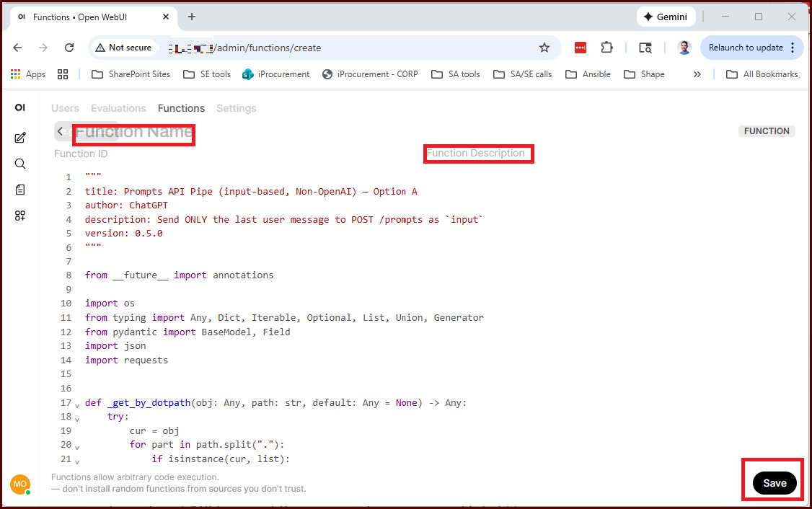Fold the for loop at line 20
812x509 pixels.
click(77, 447)
